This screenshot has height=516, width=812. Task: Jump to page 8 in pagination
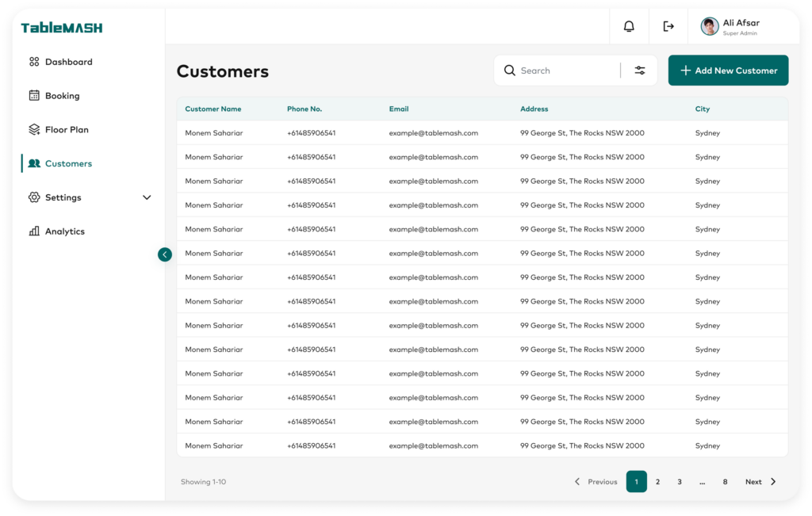click(725, 482)
